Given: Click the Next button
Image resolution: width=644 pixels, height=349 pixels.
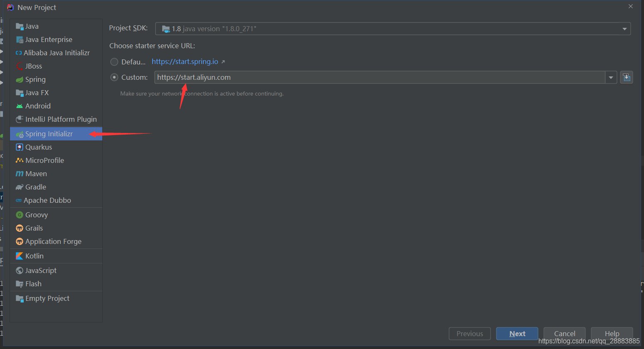Looking at the screenshot, I should point(517,334).
